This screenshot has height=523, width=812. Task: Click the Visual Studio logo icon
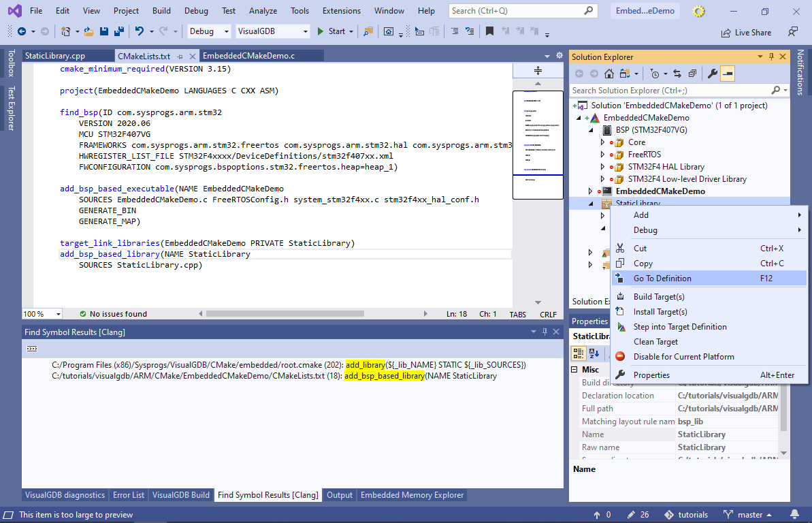(x=15, y=10)
